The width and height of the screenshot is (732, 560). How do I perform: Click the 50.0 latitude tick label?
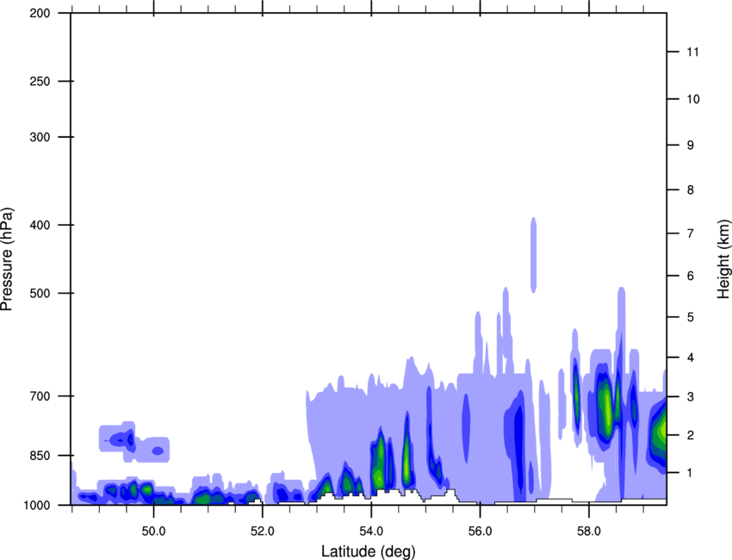[x=153, y=532]
